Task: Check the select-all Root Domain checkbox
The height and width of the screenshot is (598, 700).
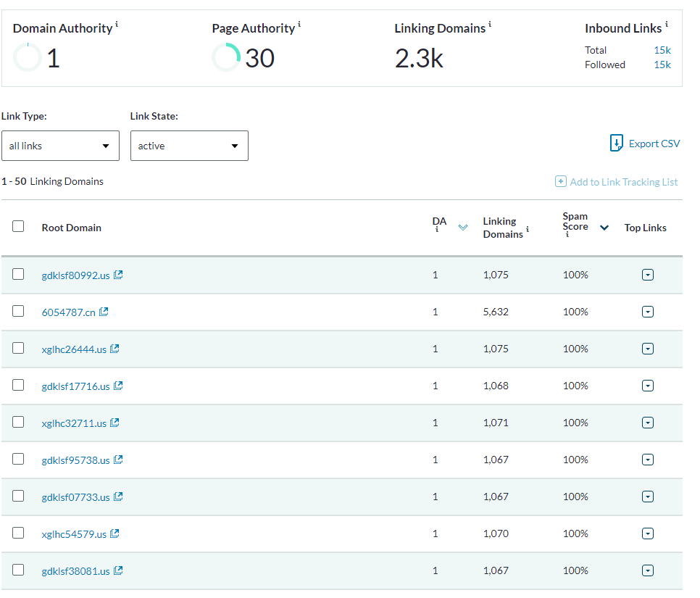Action: point(18,226)
